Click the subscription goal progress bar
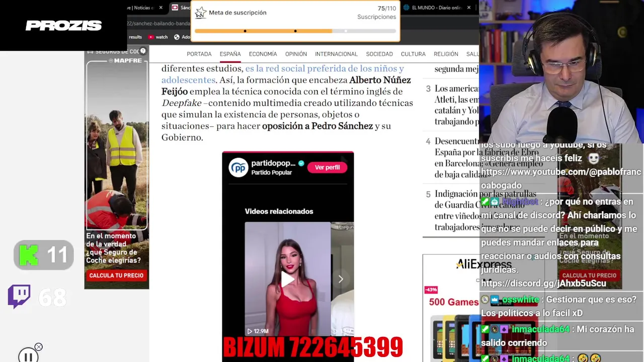This screenshot has height=362, width=644. click(x=295, y=31)
